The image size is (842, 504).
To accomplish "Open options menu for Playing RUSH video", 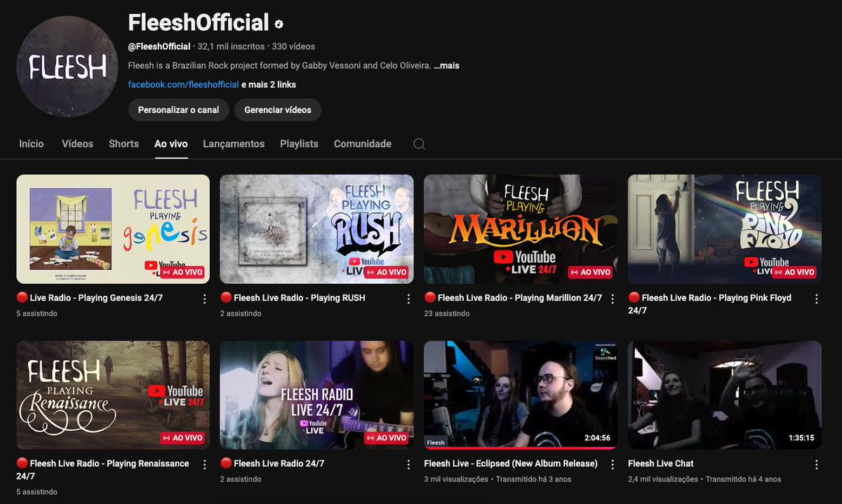I will click(x=408, y=299).
